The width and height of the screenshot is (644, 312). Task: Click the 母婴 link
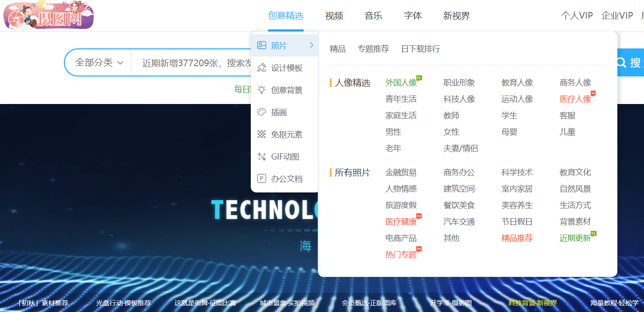coord(510,132)
